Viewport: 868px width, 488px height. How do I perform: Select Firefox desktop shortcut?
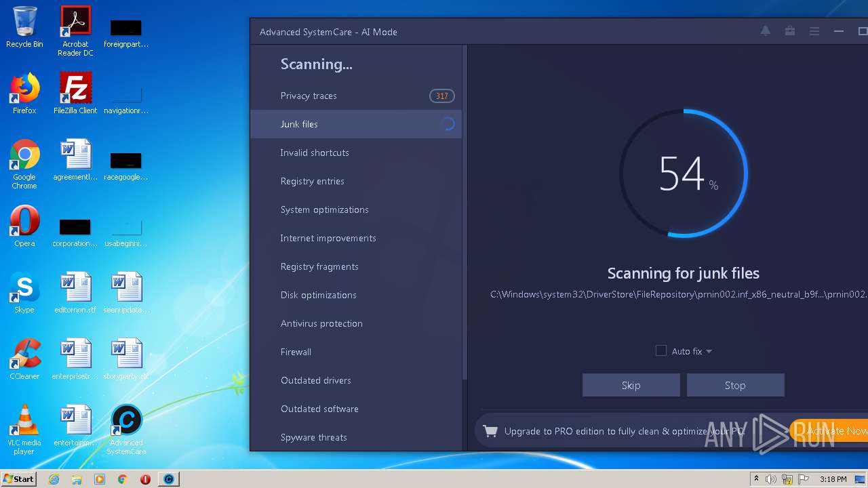click(24, 94)
